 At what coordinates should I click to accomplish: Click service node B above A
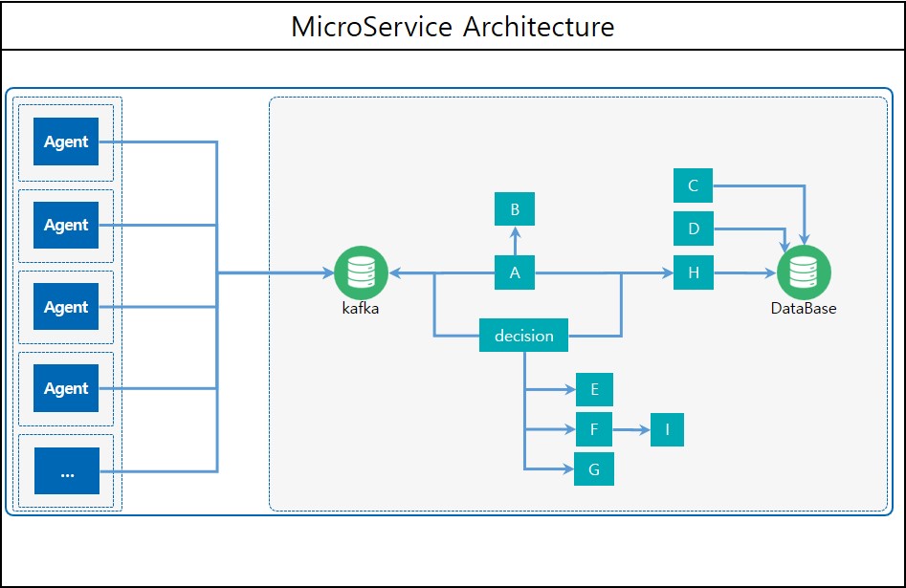pyautogui.click(x=515, y=209)
